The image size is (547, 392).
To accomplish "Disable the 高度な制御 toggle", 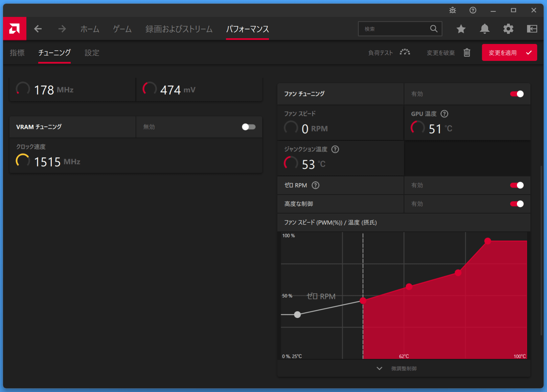I will (x=517, y=204).
